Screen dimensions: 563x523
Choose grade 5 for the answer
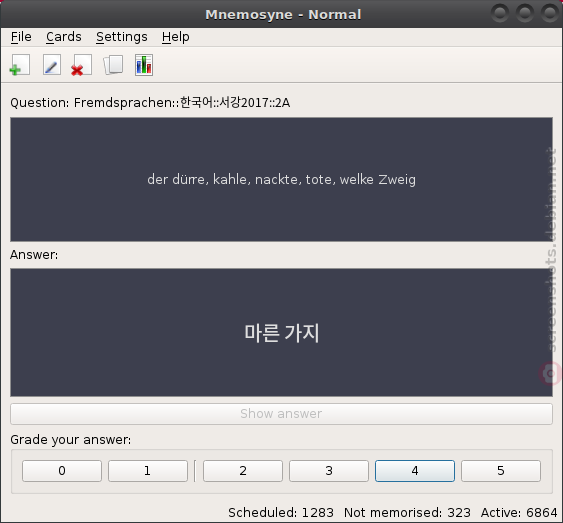coord(501,471)
